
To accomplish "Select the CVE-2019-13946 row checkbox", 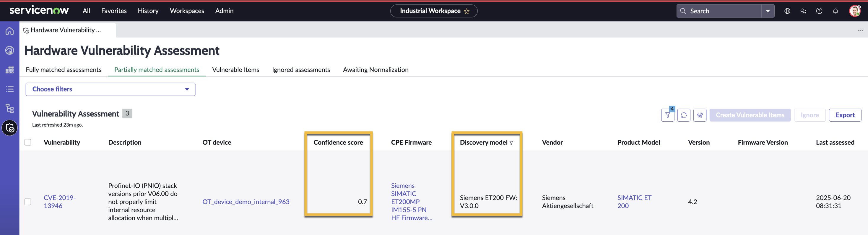I will pos(28,202).
